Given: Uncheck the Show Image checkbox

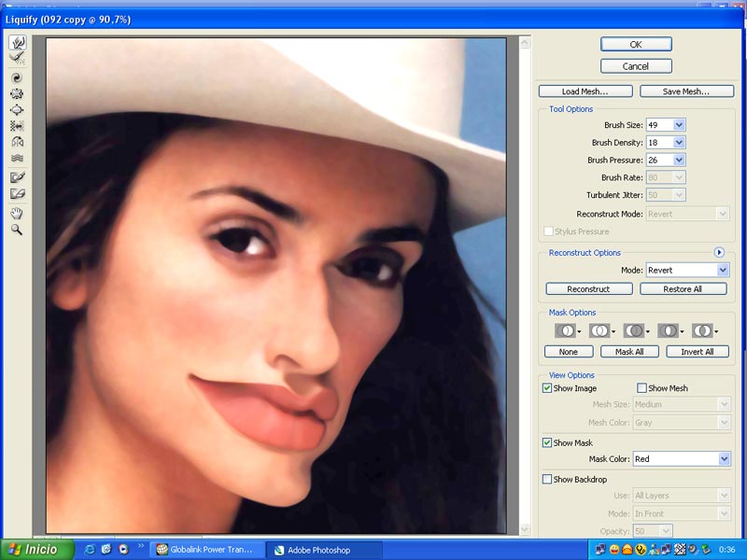Looking at the screenshot, I should [x=547, y=388].
